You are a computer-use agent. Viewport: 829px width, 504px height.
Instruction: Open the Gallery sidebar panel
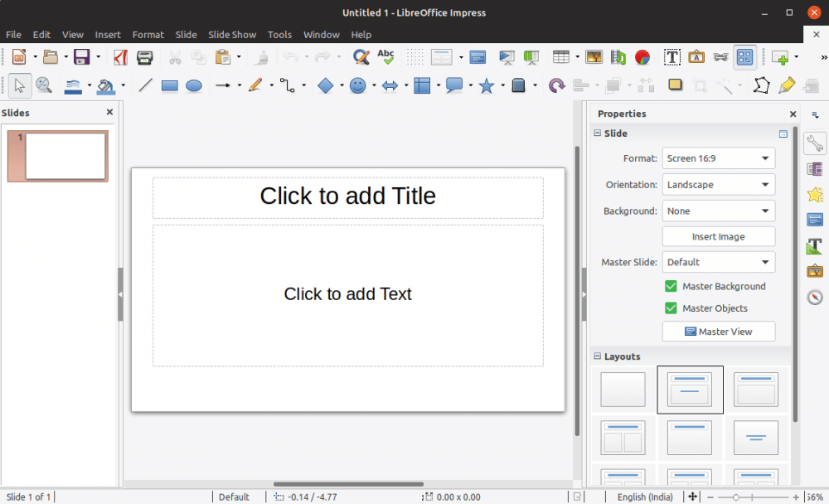pos(815,271)
